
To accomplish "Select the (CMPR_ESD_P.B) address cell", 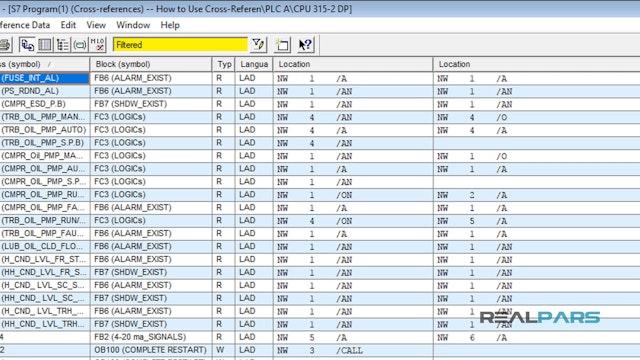I will point(44,104).
